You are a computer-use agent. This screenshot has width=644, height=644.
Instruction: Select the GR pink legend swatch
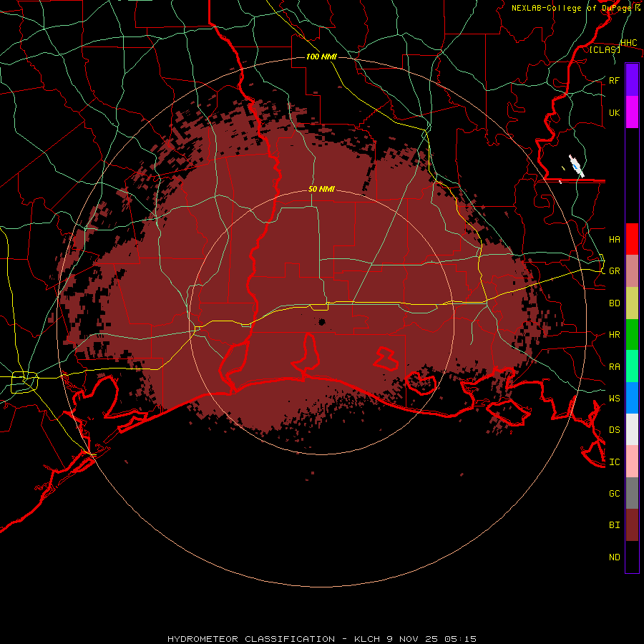pyautogui.click(x=632, y=271)
